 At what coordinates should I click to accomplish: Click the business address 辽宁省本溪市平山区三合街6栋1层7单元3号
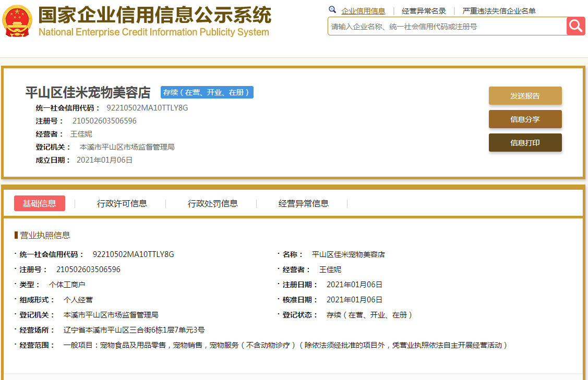tap(134, 330)
